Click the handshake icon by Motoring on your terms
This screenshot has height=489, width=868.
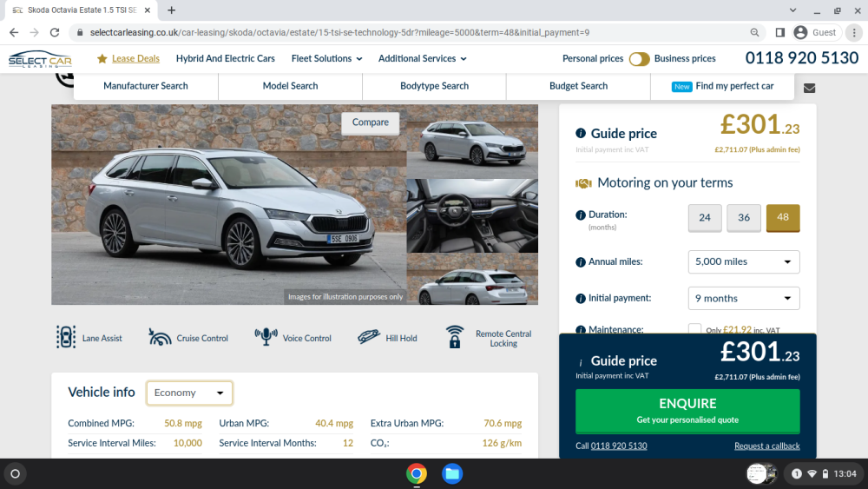point(583,183)
